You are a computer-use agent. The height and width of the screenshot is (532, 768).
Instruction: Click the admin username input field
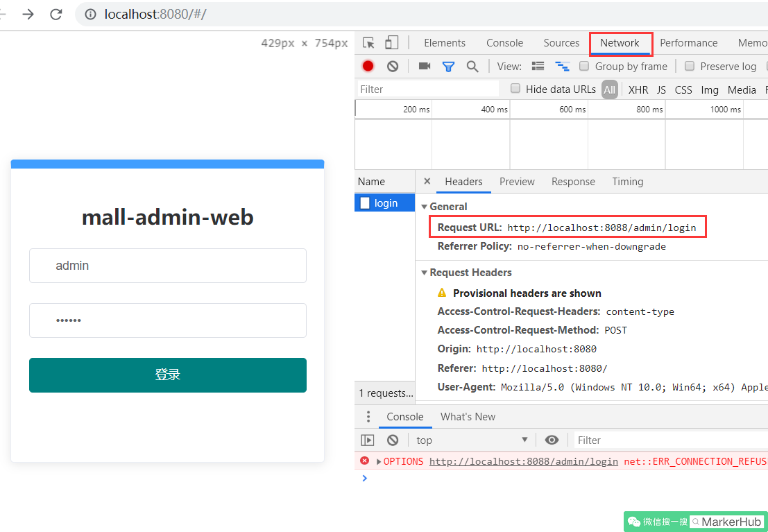tap(167, 266)
